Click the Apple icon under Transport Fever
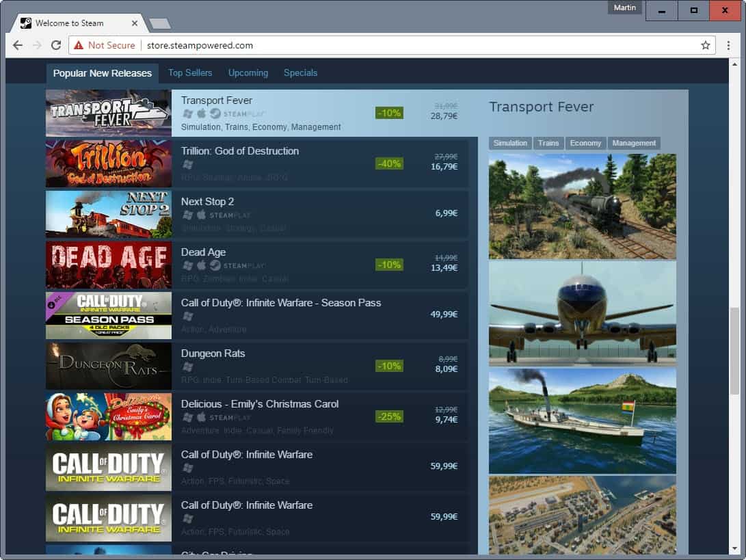The image size is (746, 560). [x=202, y=114]
